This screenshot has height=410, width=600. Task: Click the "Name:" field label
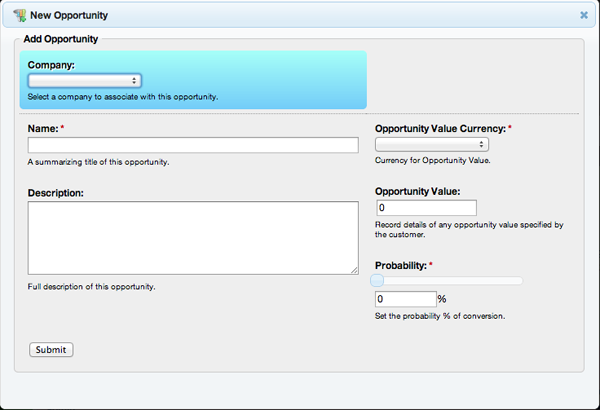point(42,129)
